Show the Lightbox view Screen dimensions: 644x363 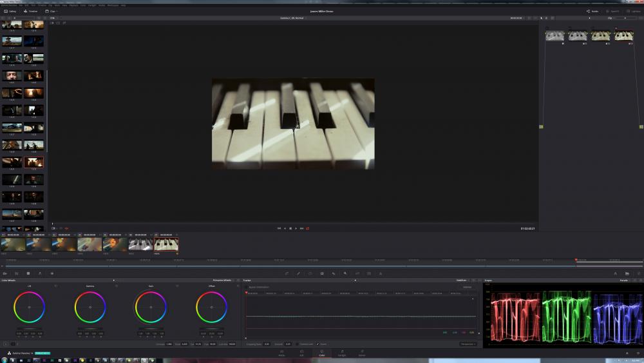(632, 11)
